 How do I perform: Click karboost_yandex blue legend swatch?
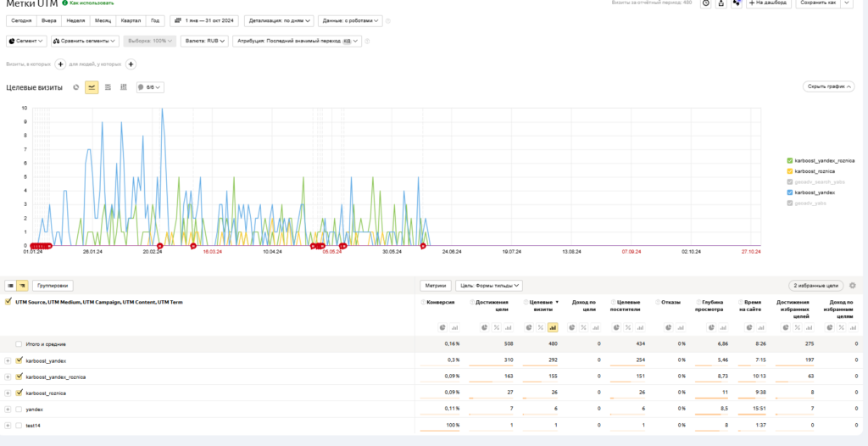pos(790,192)
